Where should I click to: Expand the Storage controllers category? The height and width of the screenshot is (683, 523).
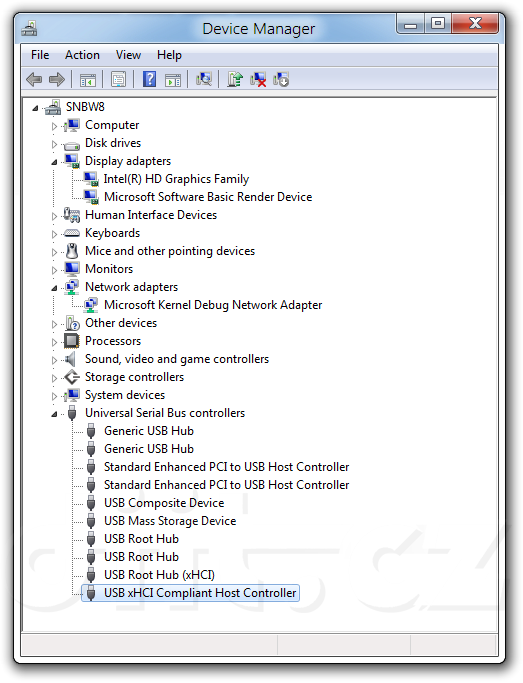tap(54, 378)
